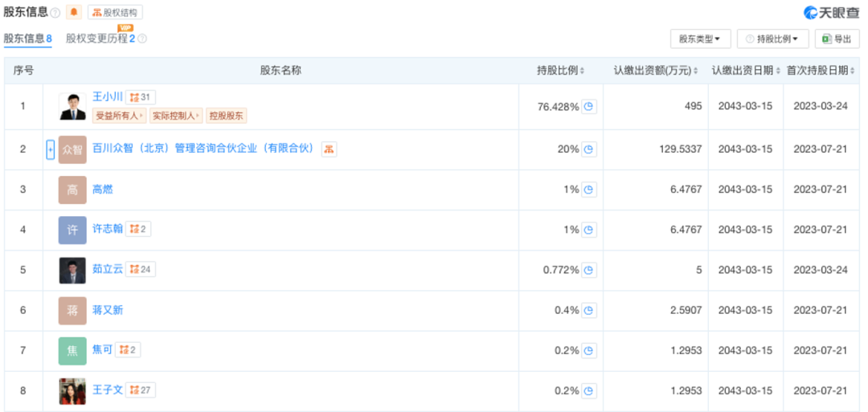The image size is (868, 412).
Task: Click pie chart icon in 高燃's row
Action: click(589, 190)
